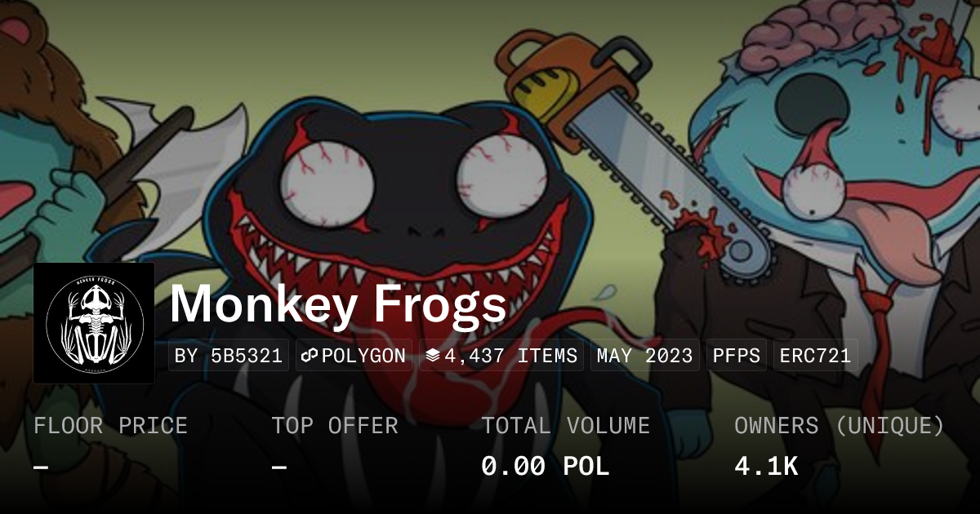Click the floor price dash value

(x=42, y=467)
